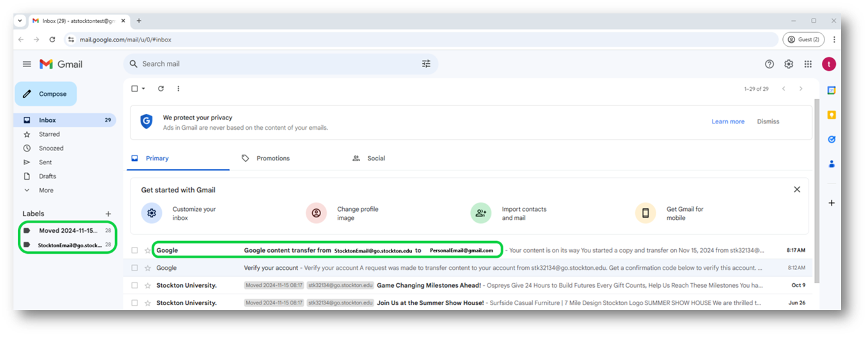Screen dimensions: 868x337
Task: Open search options filter icon
Action: (x=427, y=64)
